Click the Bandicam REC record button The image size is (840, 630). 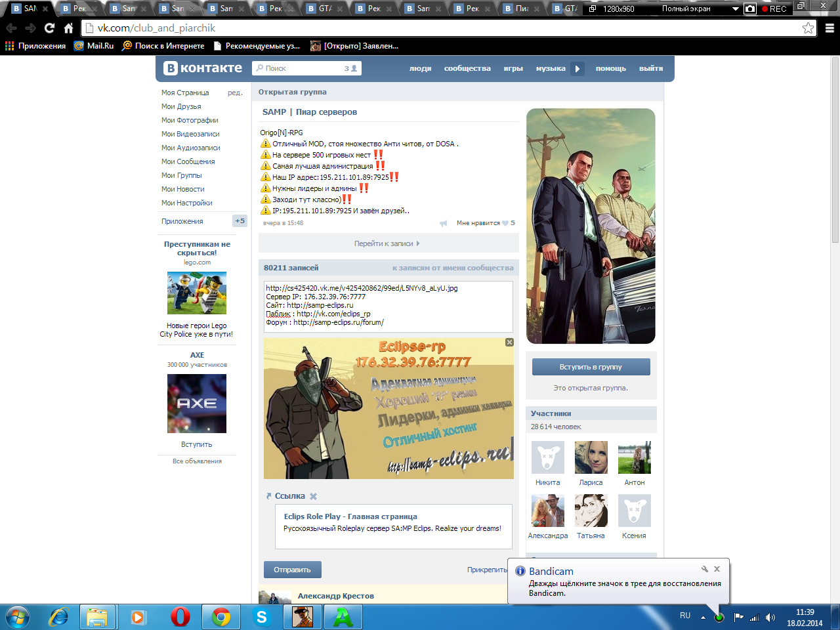click(774, 9)
